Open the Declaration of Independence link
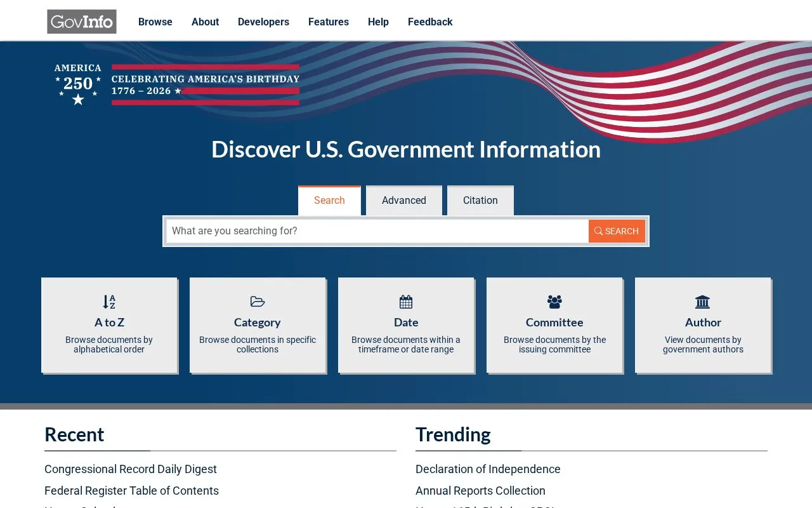Viewport: 812px width, 508px height. 488,469
